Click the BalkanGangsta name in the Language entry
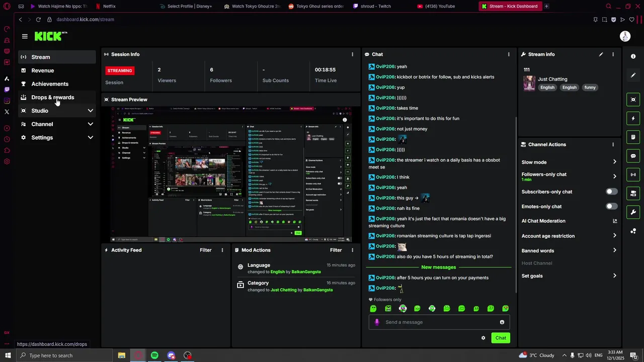 coord(306,272)
